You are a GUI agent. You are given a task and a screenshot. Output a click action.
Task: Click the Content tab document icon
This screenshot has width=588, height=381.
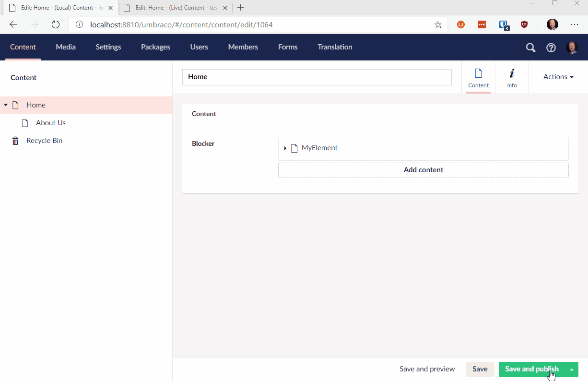(x=478, y=73)
